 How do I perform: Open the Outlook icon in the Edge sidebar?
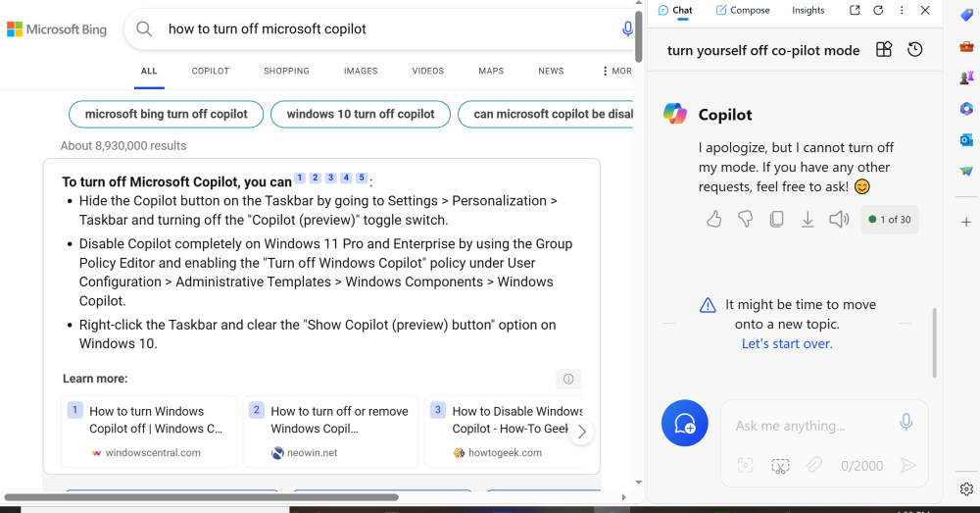tap(966, 140)
